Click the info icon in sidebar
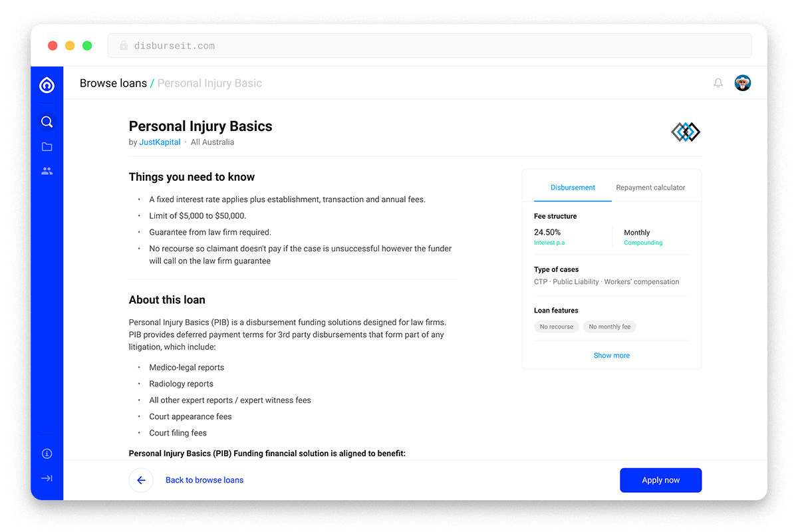This screenshot has width=798, height=532. [47, 454]
